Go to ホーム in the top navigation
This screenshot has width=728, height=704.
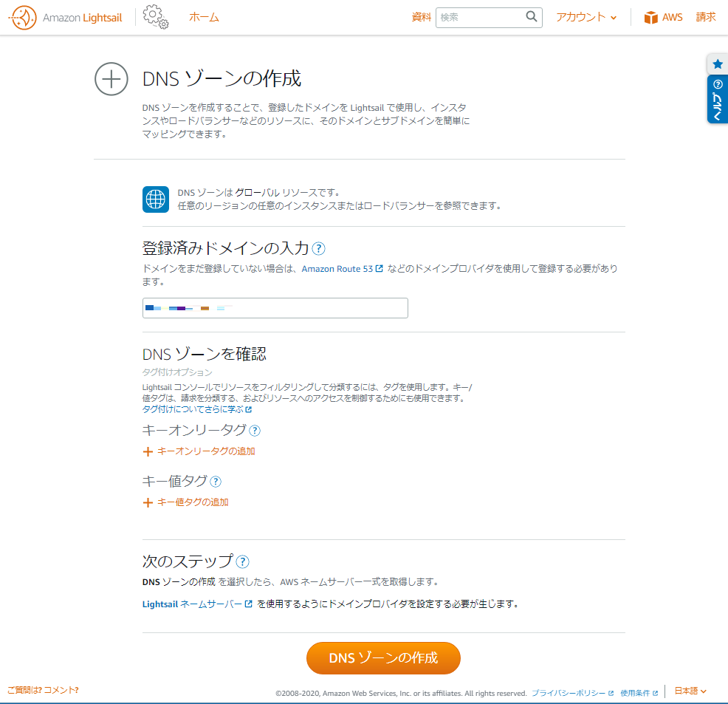[204, 17]
